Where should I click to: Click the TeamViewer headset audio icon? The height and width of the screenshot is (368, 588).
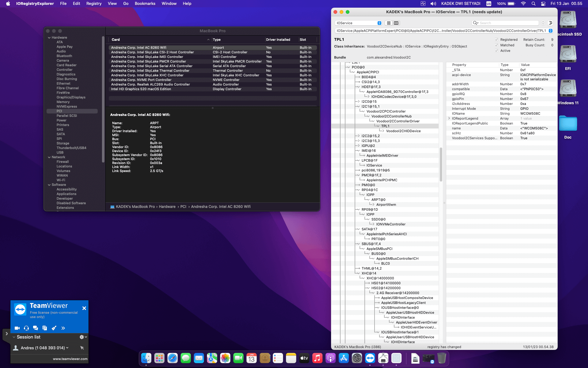click(x=26, y=328)
